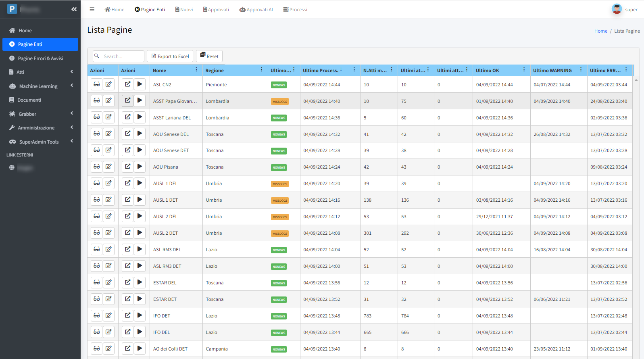Click the Export to Excel button
The height and width of the screenshot is (359, 644).
point(170,56)
